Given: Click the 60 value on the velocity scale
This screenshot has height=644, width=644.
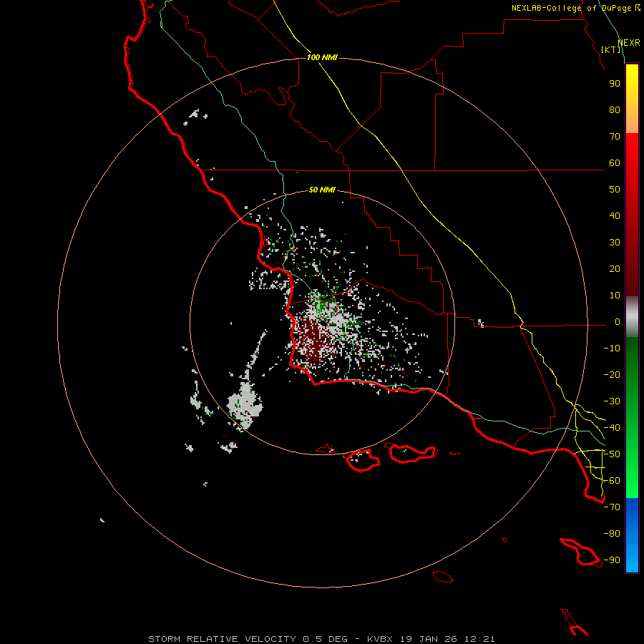Looking at the screenshot, I should click(x=615, y=163).
